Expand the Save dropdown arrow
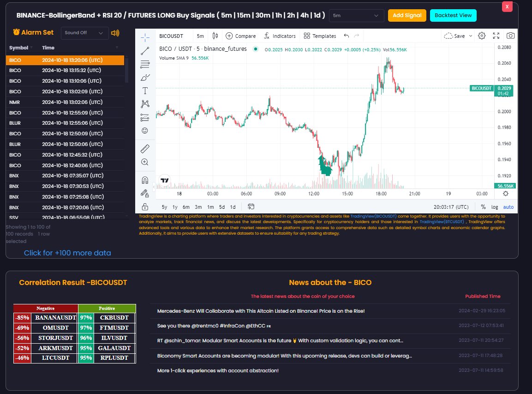The image size is (532, 394). [471, 36]
